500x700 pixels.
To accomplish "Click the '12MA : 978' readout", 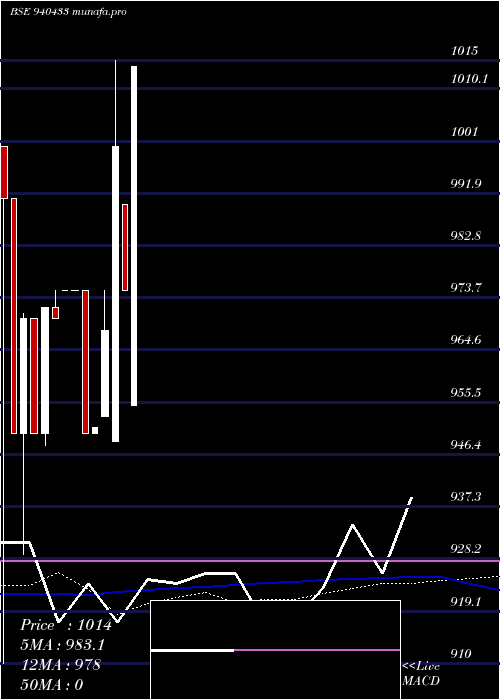I will 60,665.
